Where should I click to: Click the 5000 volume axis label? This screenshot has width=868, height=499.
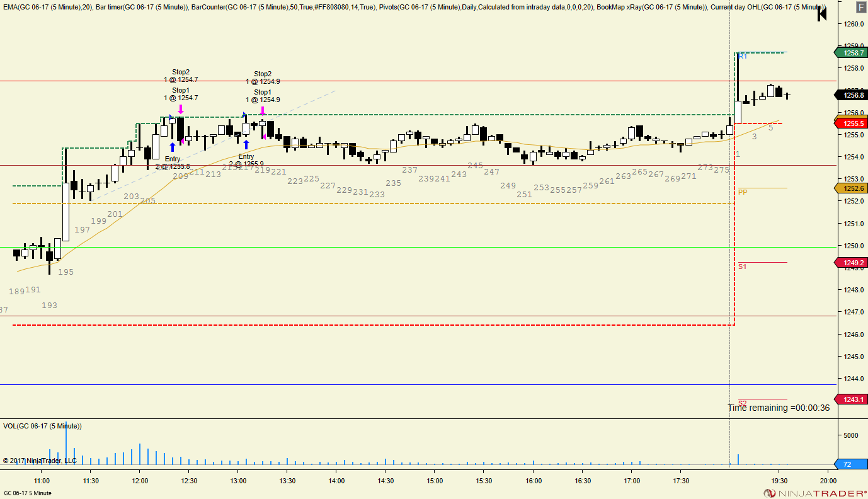pyautogui.click(x=850, y=435)
